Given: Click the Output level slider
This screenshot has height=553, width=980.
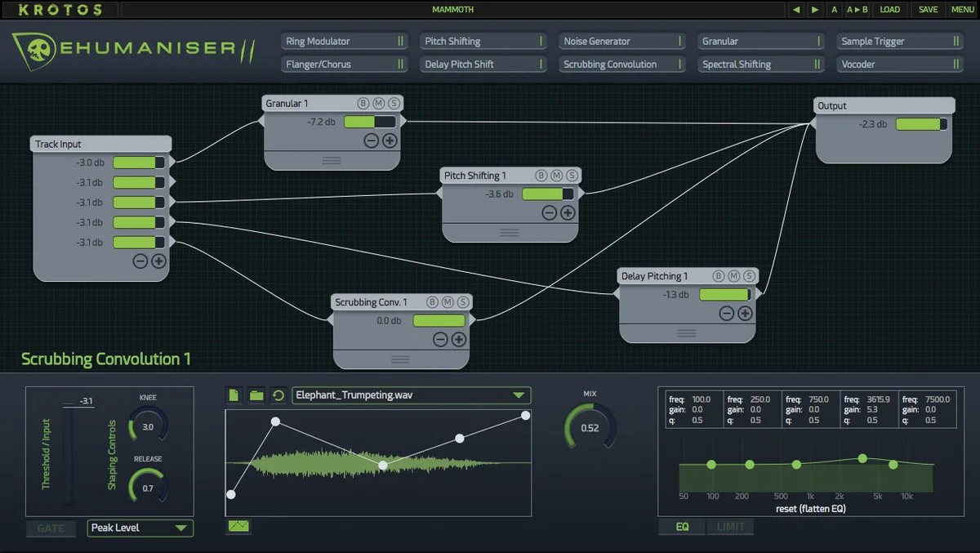Looking at the screenshot, I should click(921, 124).
